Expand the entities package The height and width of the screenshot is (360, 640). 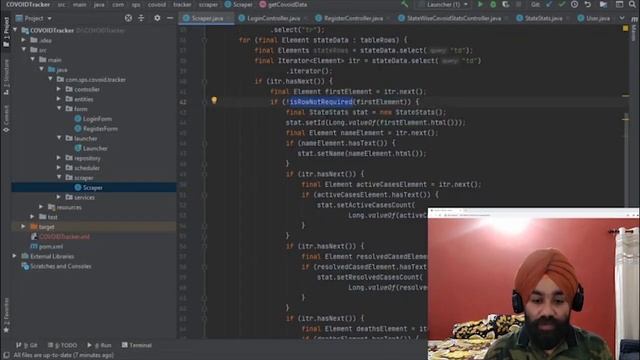pyautogui.click(x=59, y=99)
